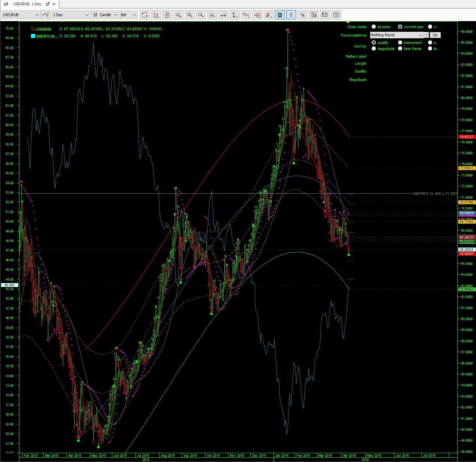Viewport: 476px width, 462px height.
Task: Open the drawing shapes tool icon
Action: [x=258, y=15]
